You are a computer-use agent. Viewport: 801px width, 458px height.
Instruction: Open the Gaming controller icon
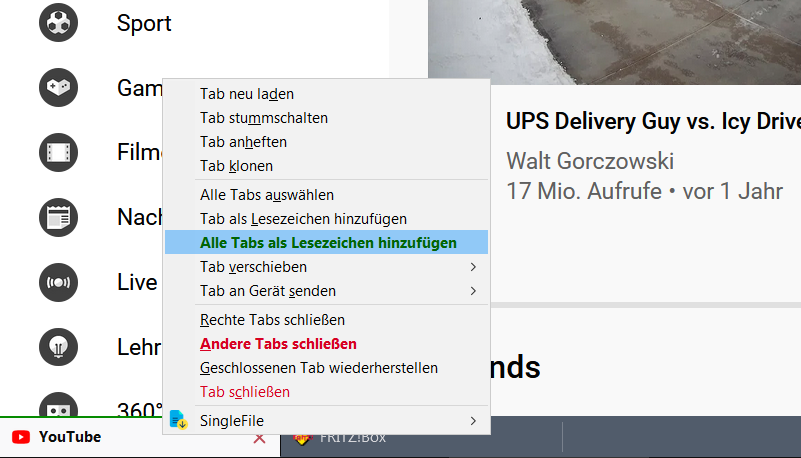58,88
